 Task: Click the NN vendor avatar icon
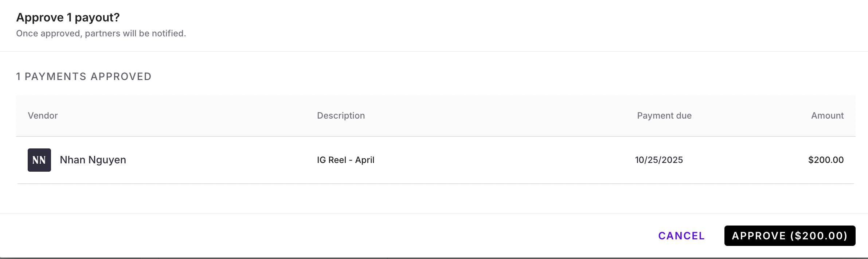39,160
